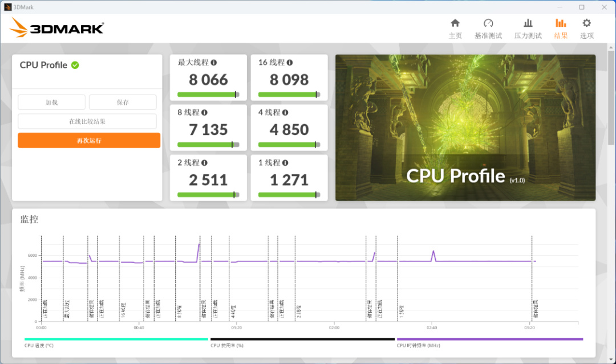616x364 pixels.
Task: Open the 基准测试 benchmark gauge icon
Action: coord(488,23)
